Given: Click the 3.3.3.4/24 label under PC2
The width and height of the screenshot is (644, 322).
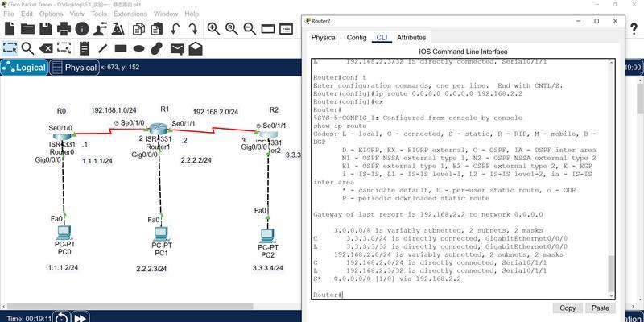Looking at the screenshot, I should (268, 268).
